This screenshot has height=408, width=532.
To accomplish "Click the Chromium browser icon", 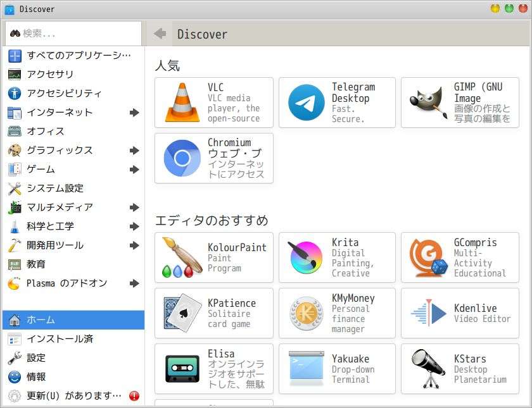I will (x=182, y=158).
